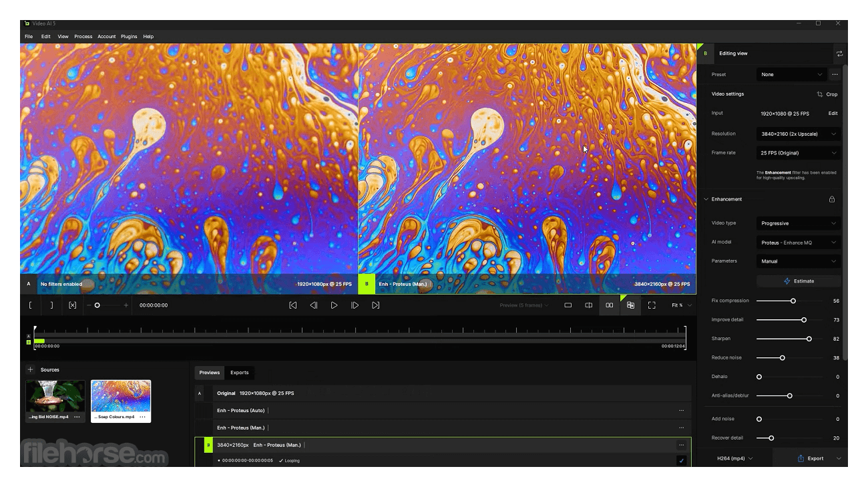The image size is (868, 487).
Task: Add a new source with plus icon
Action: coord(30,369)
